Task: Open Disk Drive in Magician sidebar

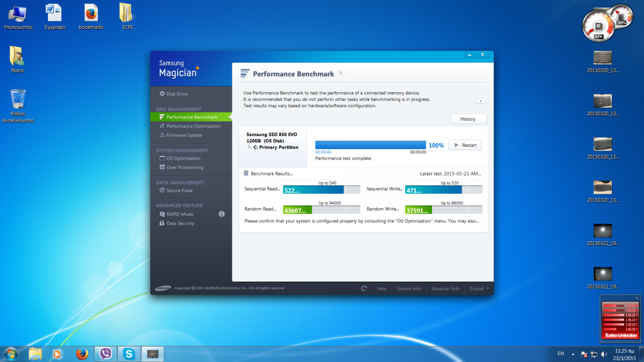Action: 173,94
